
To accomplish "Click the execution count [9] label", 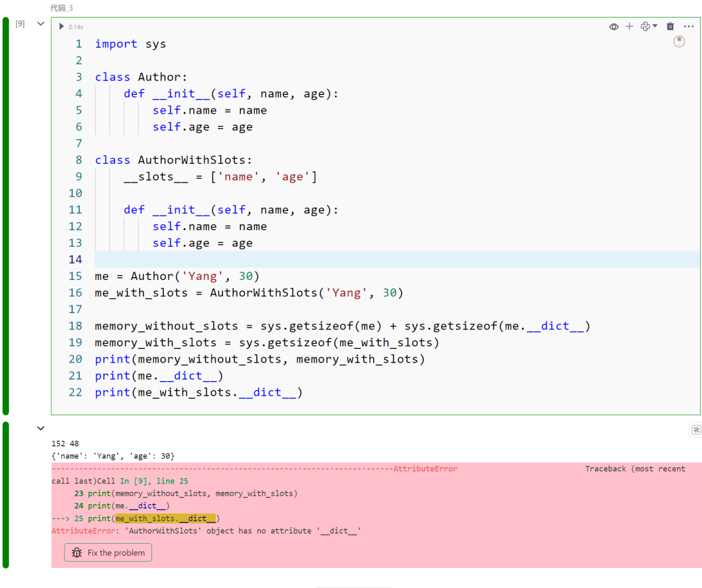I will [x=20, y=24].
